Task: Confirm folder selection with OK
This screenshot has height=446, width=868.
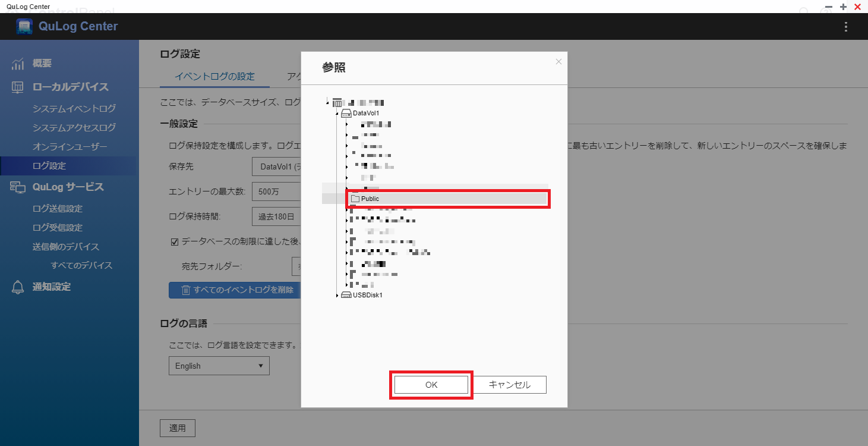Action: coord(431,385)
